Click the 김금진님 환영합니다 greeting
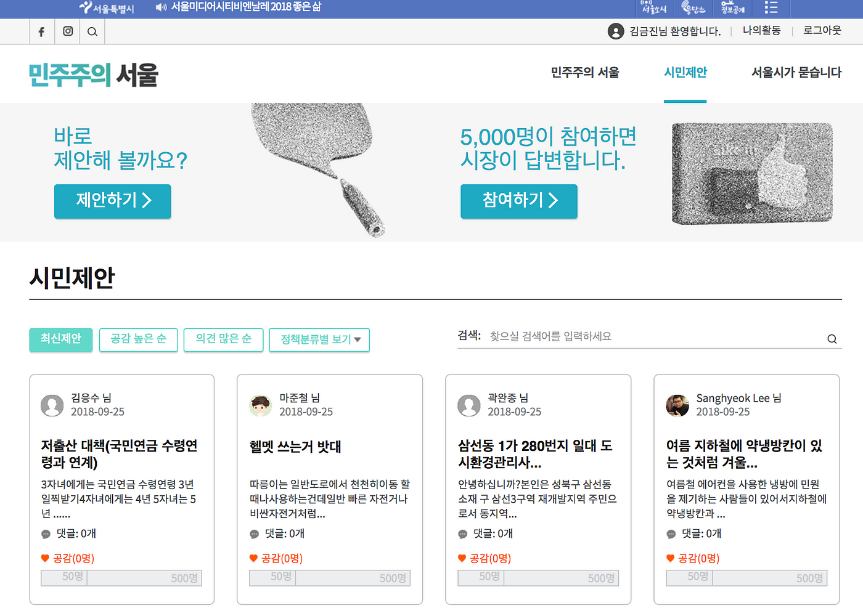The height and width of the screenshot is (616, 863). pos(675,31)
